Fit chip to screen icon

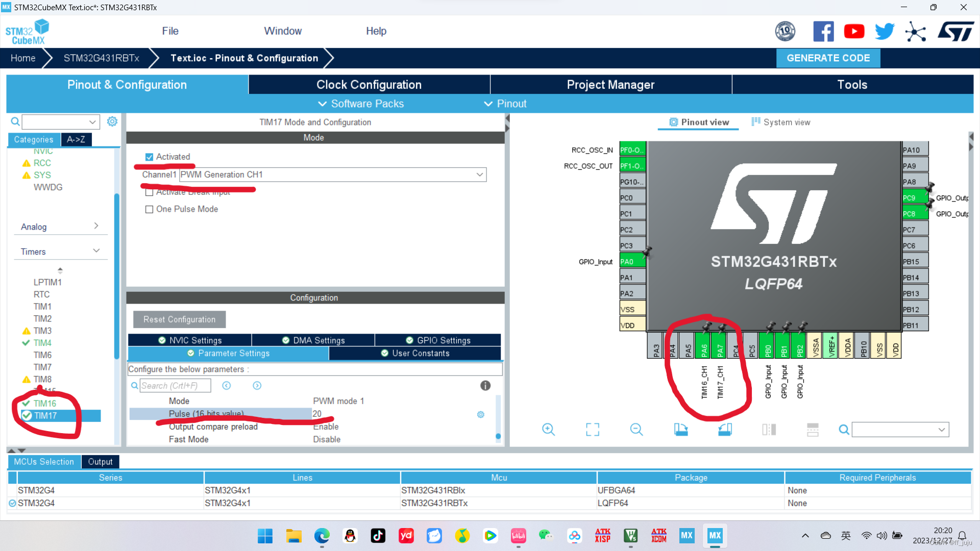pyautogui.click(x=593, y=430)
